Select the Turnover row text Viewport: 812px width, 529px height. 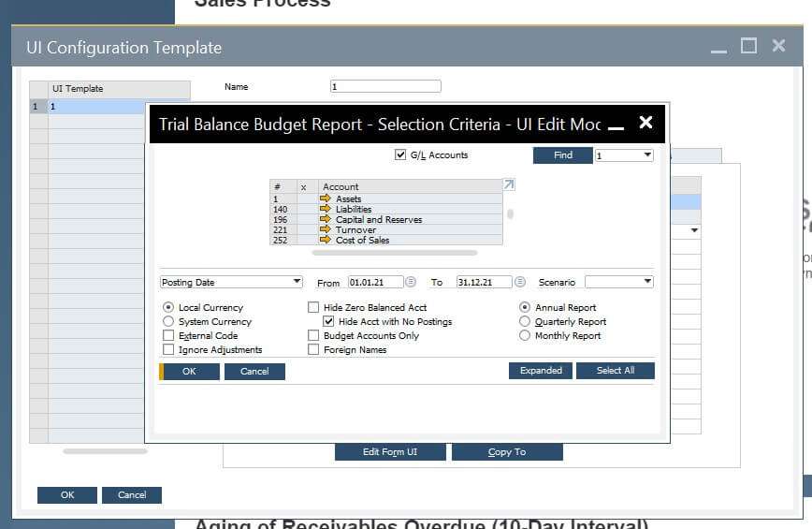pyautogui.click(x=355, y=230)
